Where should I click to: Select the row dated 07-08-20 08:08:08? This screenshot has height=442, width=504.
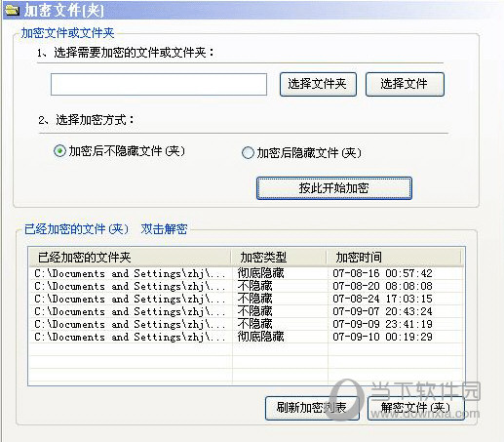point(246,286)
